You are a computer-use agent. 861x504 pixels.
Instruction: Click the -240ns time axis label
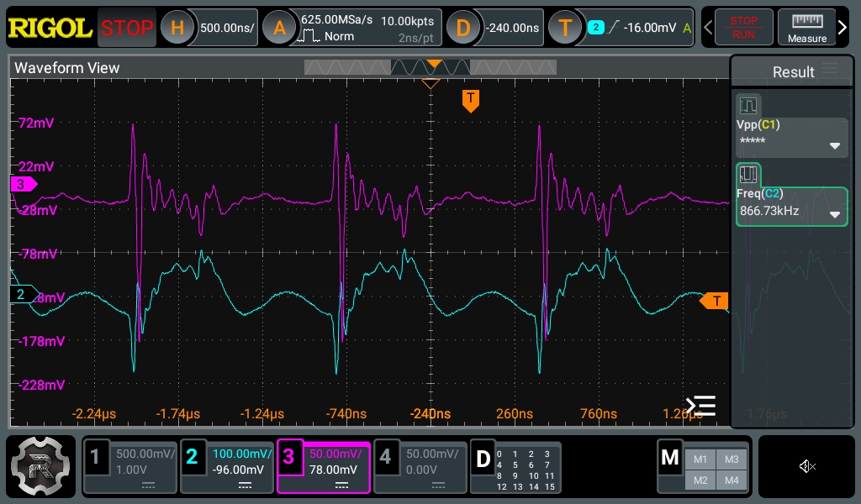coord(430,413)
